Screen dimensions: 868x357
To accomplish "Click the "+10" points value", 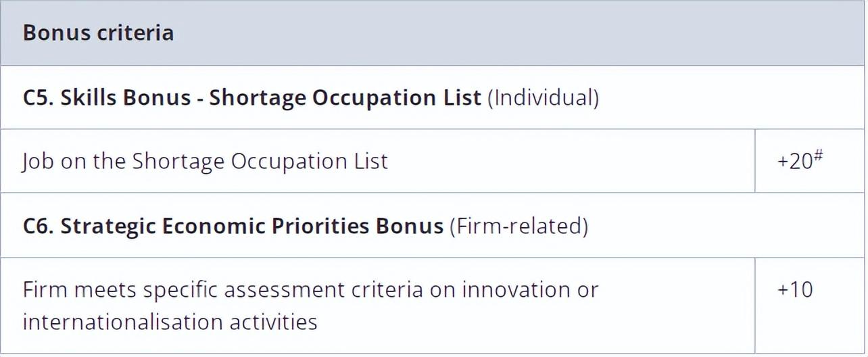I will click(795, 289).
